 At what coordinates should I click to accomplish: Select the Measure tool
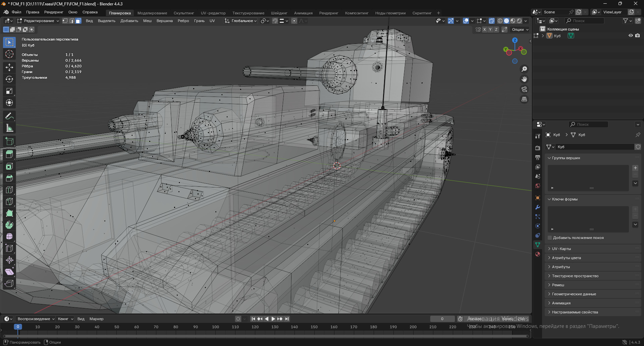[9, 128]
